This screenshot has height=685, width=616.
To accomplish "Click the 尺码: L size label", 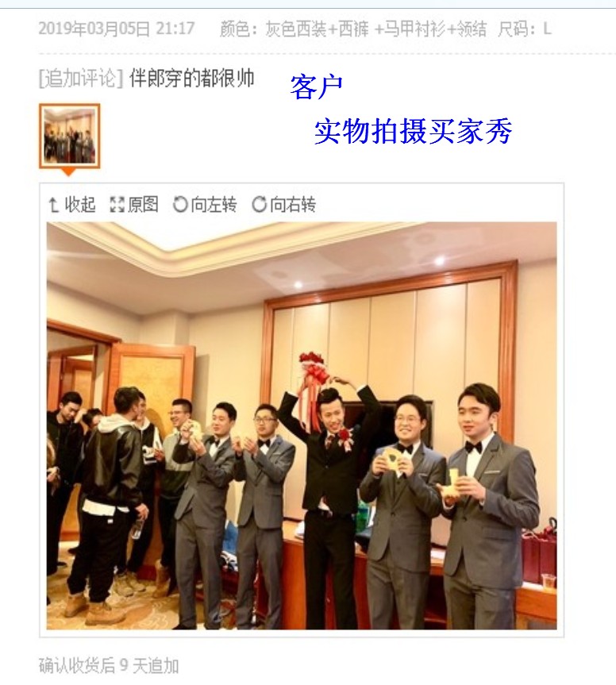I will point(524,29).
